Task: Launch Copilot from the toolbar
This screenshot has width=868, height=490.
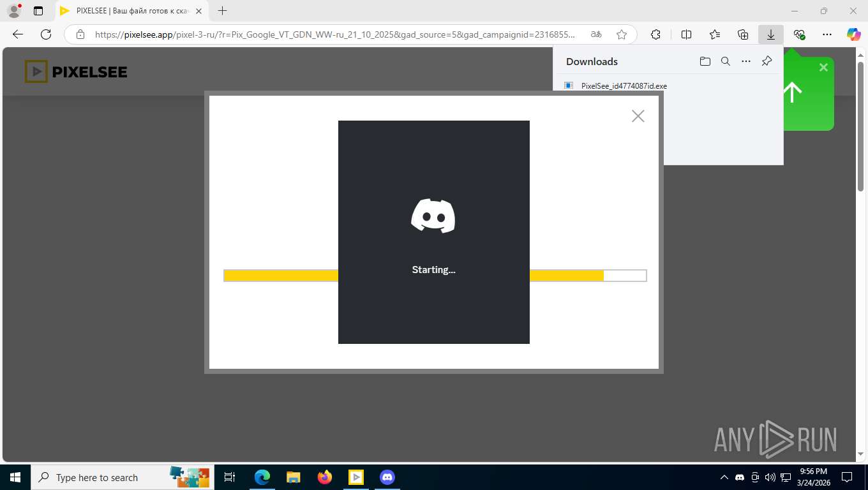Action: (853, 34)
